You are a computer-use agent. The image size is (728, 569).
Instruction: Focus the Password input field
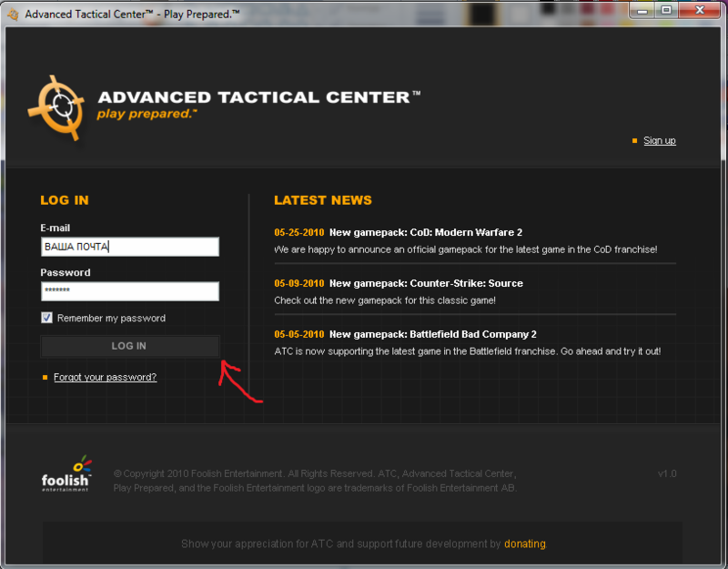tap(129, 291)
